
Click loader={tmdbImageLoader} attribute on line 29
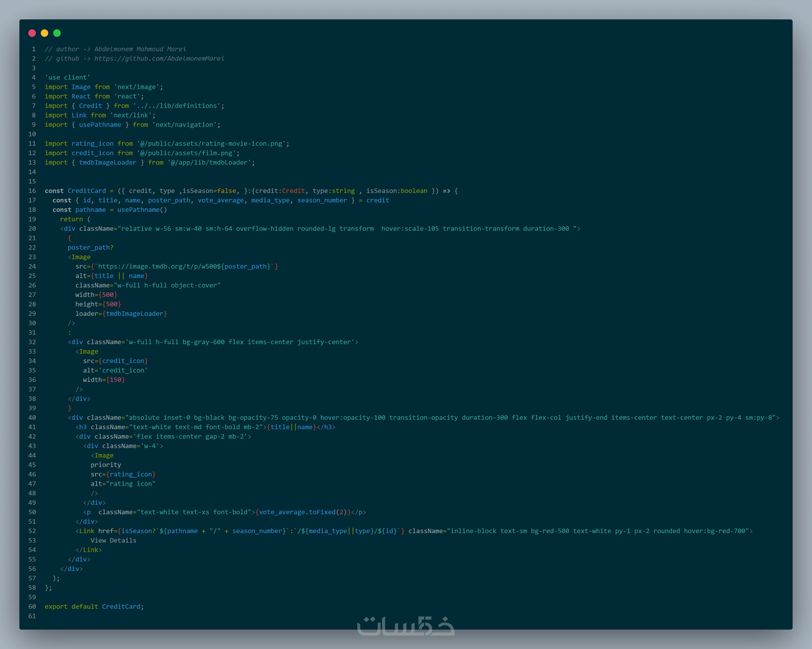point(121,313)
